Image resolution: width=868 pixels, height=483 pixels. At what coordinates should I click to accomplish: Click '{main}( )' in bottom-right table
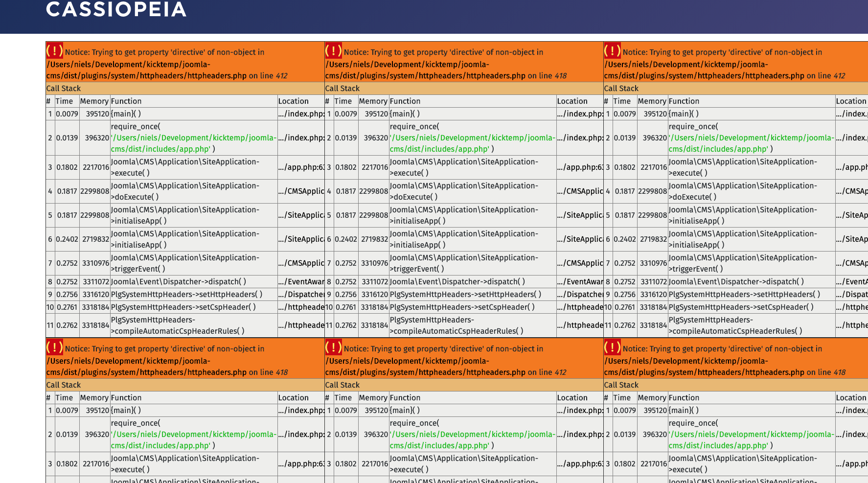click(684, 411)
